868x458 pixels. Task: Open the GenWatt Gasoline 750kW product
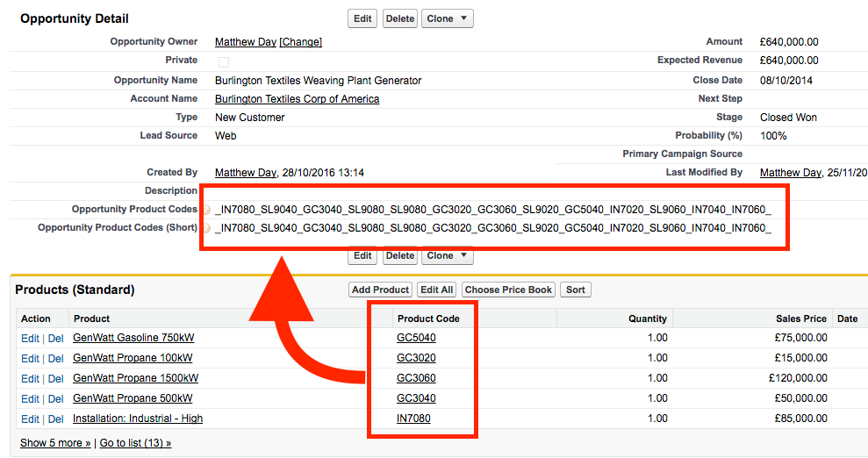pos(133,338)
